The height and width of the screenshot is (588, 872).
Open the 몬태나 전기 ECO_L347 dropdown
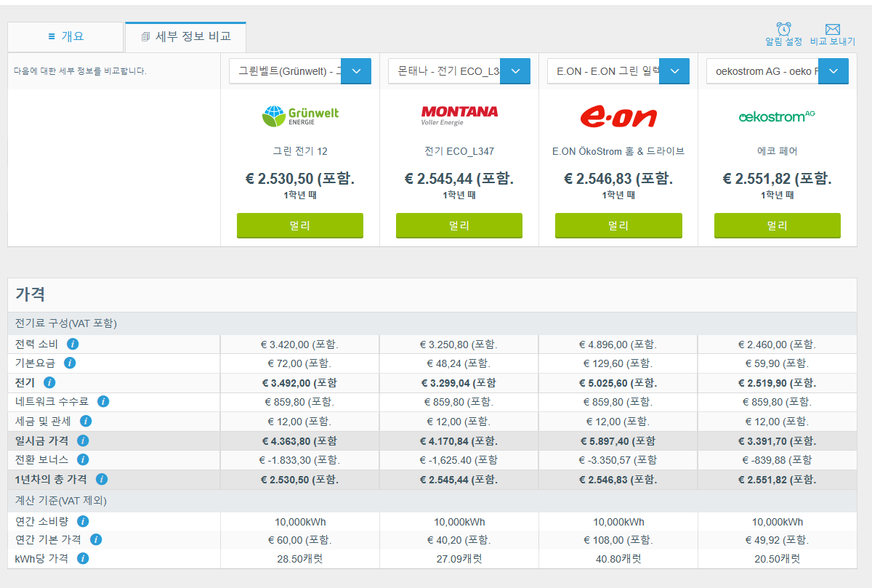pyautogui.click(x=459, y=71)
